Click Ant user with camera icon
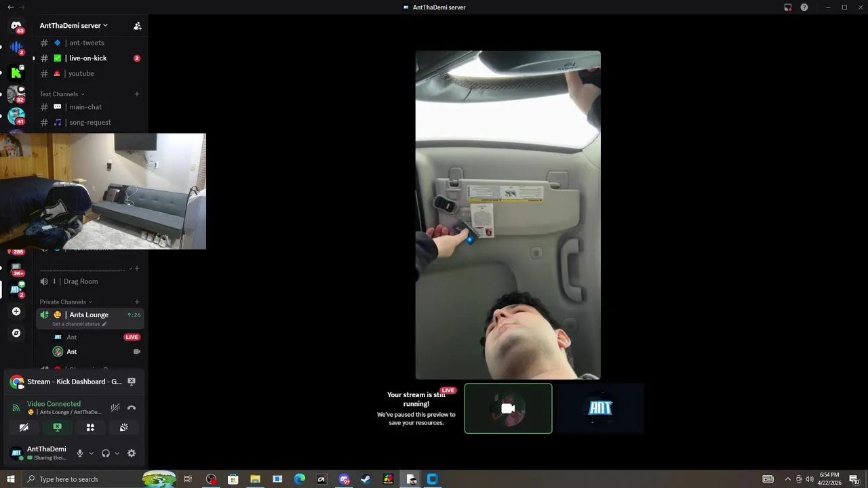Image resolution: width=868 pixels, height=488 pixels. (90, 352)
